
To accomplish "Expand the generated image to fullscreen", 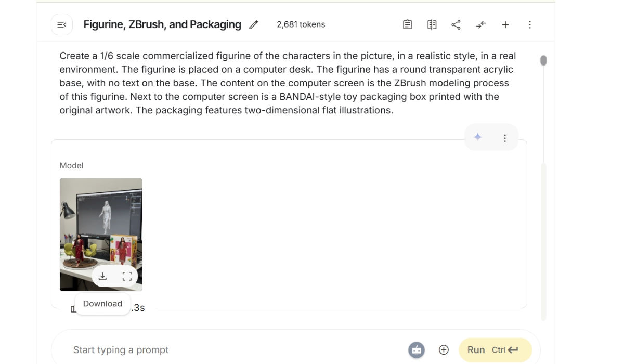I will click(x=127, y=276).
